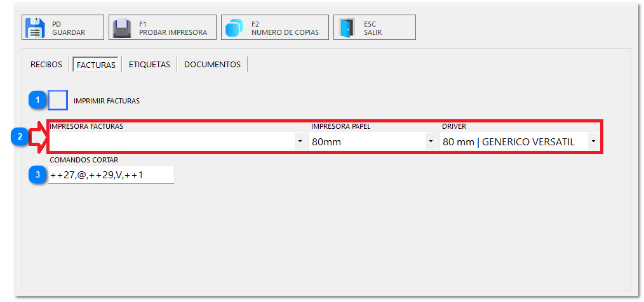Click the blue number 3 badge
This screenshot has height=302, width=644.
pyautogui.click(x=38, y=174)
